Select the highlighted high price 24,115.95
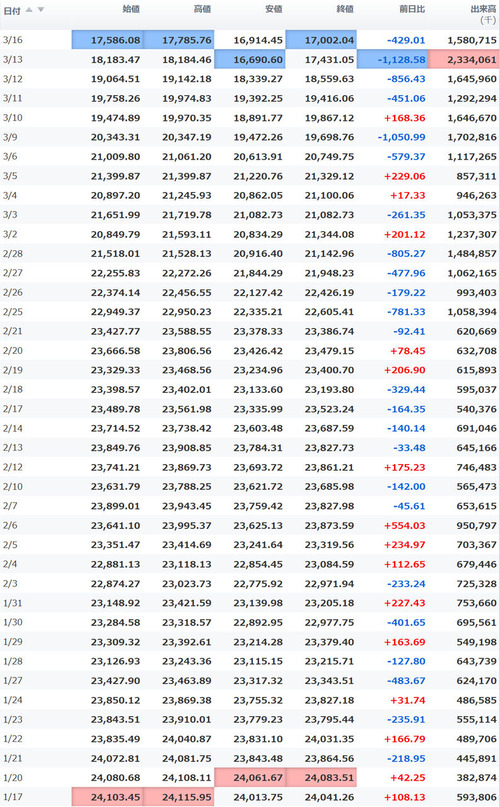The height and width of the screenshot is (807, 500). click(x=179, y=797)
